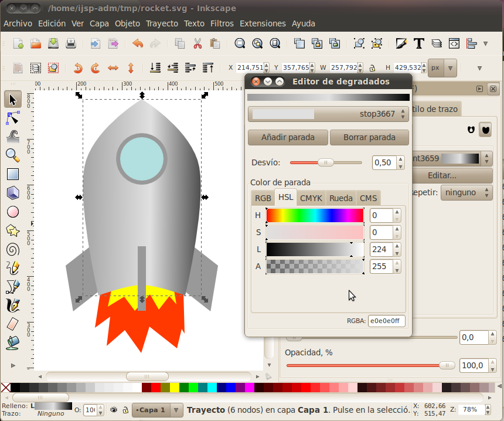Click the Opacidad percent slider
504x421 pixels.
pyautogui.click(x=370, y=365)
